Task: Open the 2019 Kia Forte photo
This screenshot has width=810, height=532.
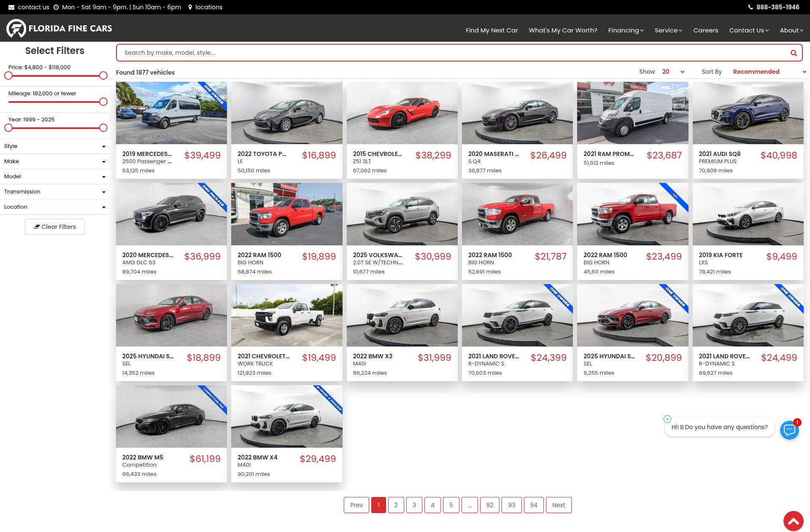Action: point(748,214)
